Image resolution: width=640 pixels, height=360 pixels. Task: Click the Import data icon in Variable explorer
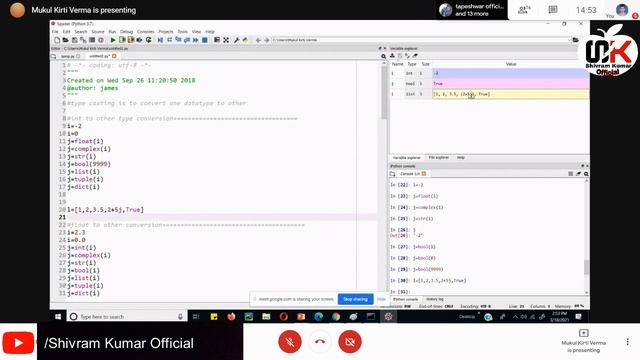[x=392, y=56]
